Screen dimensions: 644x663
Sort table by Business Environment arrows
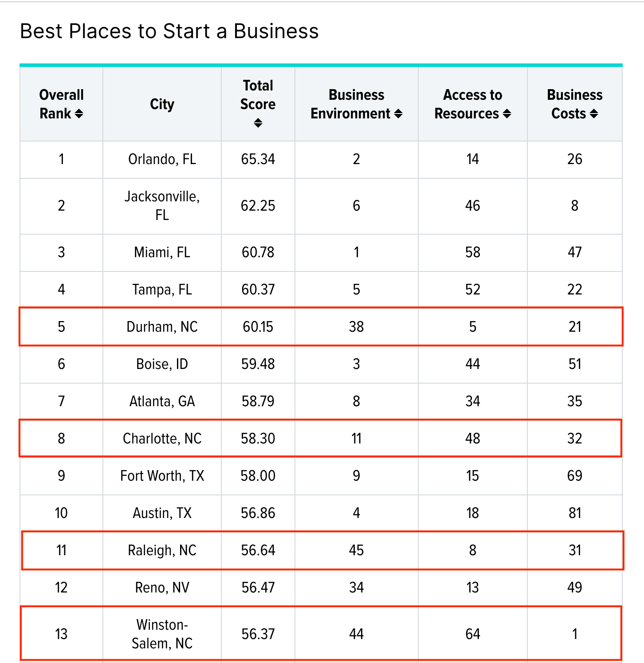tap(398, 114)
